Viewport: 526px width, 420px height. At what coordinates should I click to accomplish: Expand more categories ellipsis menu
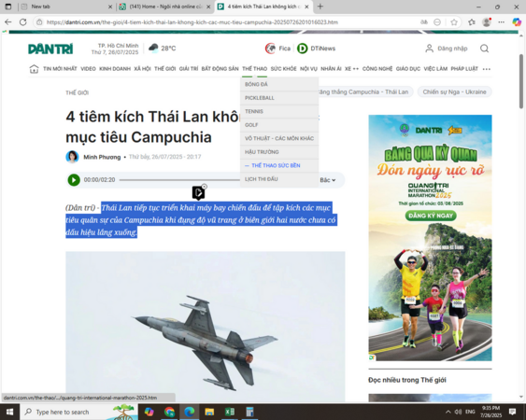click(x=487, y=69)
